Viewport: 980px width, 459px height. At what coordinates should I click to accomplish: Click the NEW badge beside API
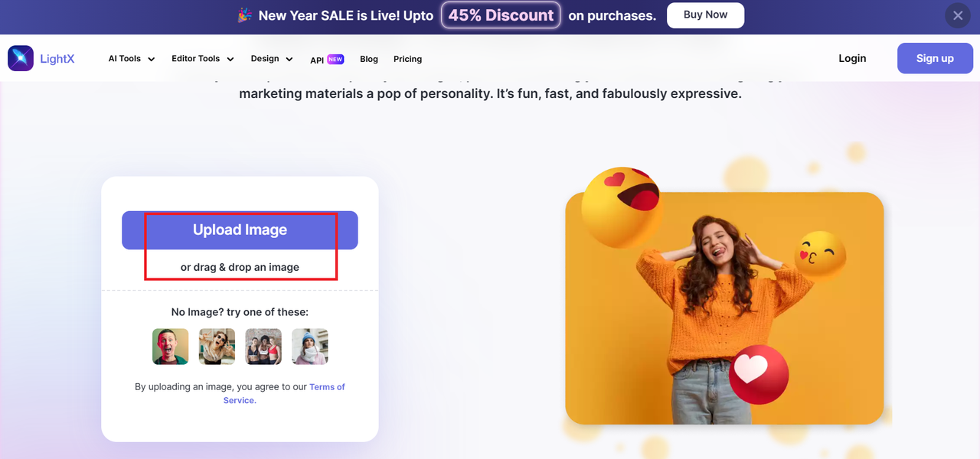click(x=335, y=59)
